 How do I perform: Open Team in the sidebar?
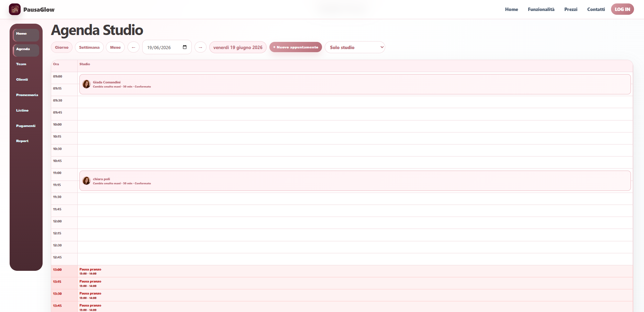click(26, 64)
